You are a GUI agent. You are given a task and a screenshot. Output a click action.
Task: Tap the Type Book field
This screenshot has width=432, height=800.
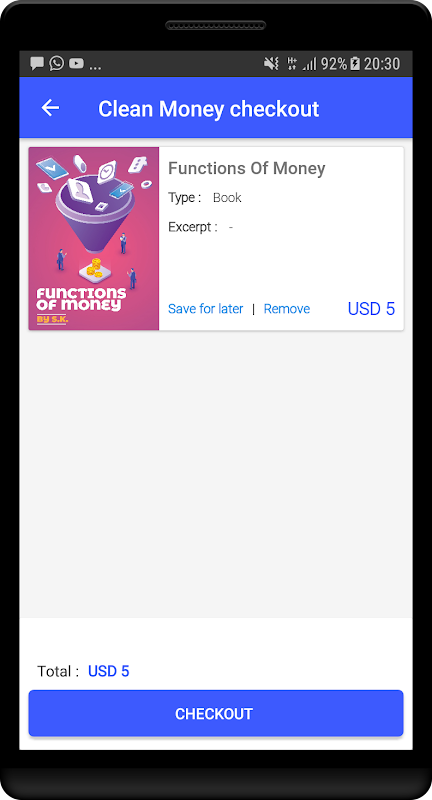coord(205,197)
